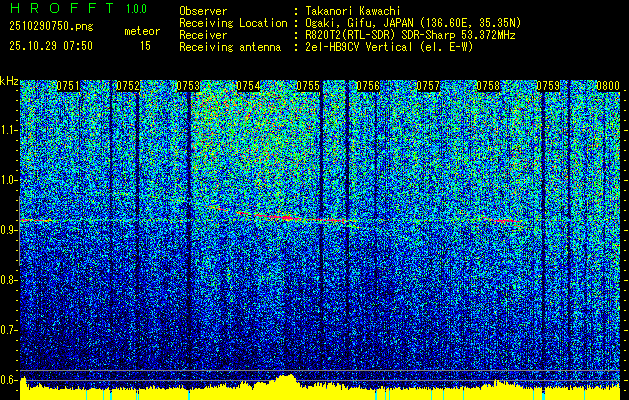Click the kHz axis unit label
The width and height of the screenshot is (629, 400).
pos(9,80)
